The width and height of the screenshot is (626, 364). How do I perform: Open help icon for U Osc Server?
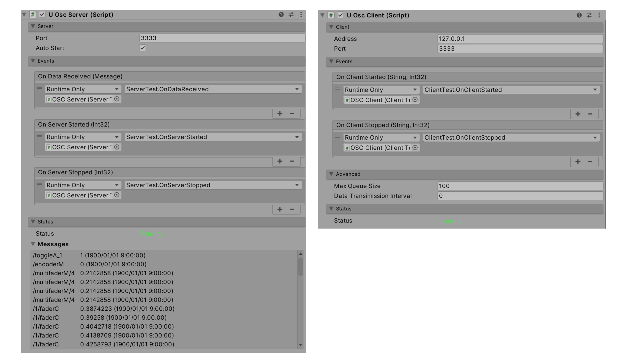281,14
